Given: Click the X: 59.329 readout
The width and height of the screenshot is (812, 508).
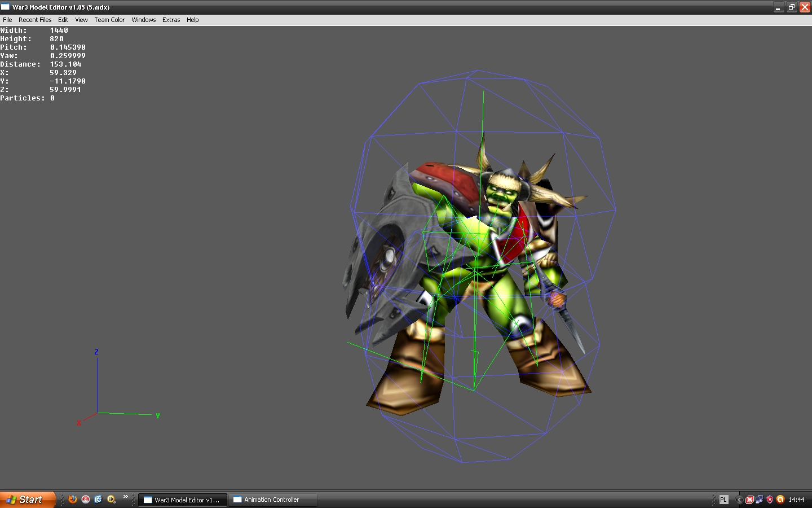Looking at the screenshot, I should click(x=38, y=73).
